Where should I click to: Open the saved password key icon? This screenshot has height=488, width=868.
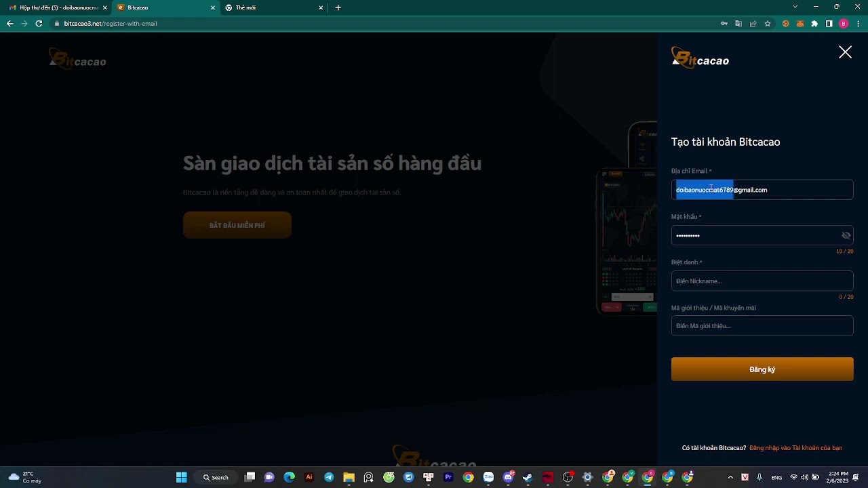click(724, 23)
